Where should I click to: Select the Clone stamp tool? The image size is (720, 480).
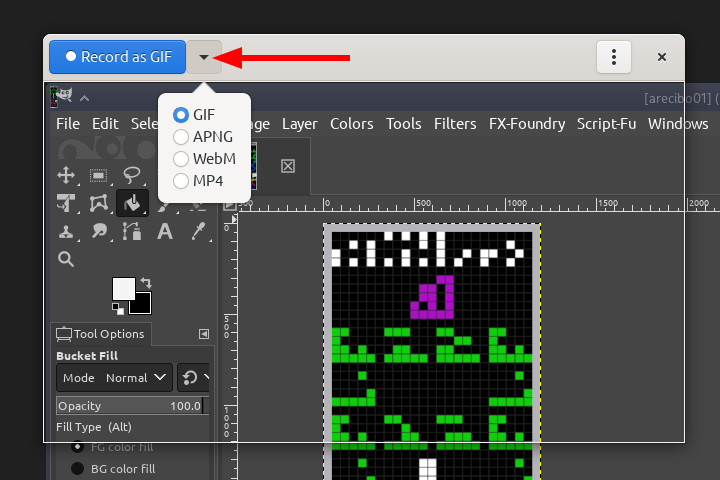66,232
